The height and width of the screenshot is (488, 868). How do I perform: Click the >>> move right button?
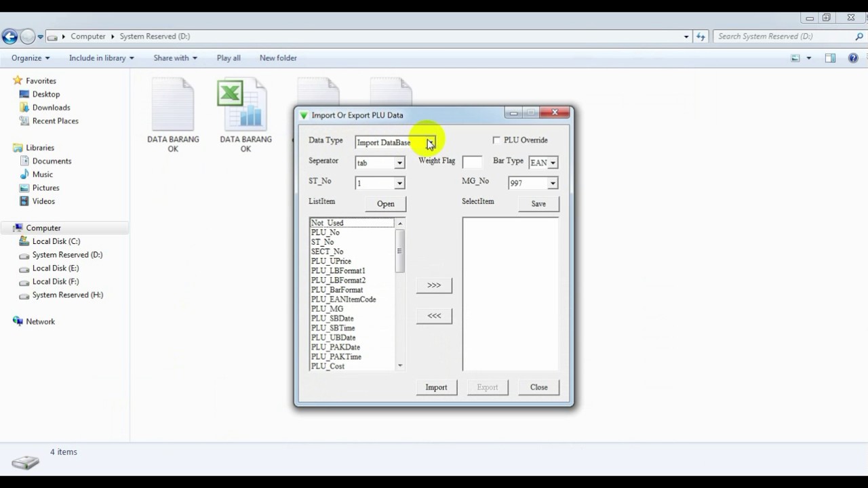click(434, 285)
